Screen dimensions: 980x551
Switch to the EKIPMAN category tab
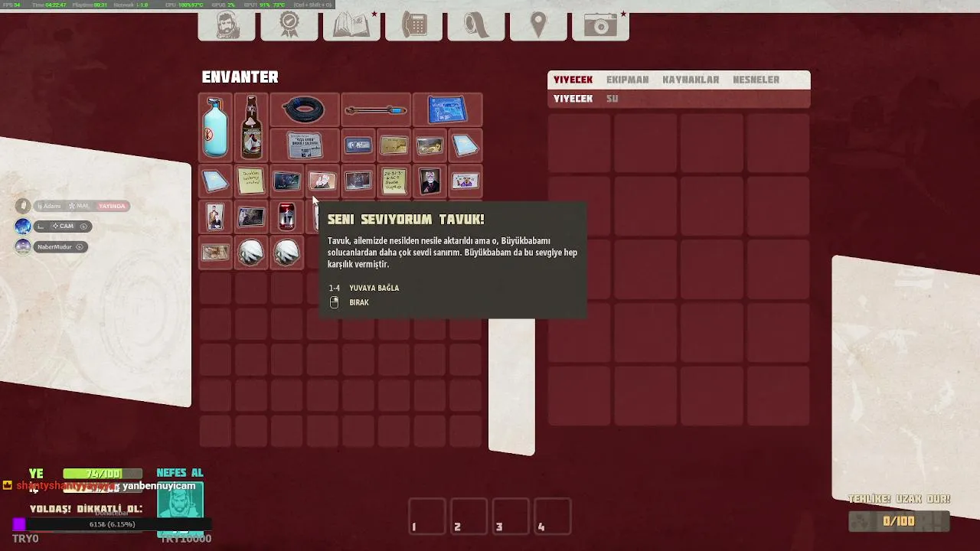tap(627, 80)
